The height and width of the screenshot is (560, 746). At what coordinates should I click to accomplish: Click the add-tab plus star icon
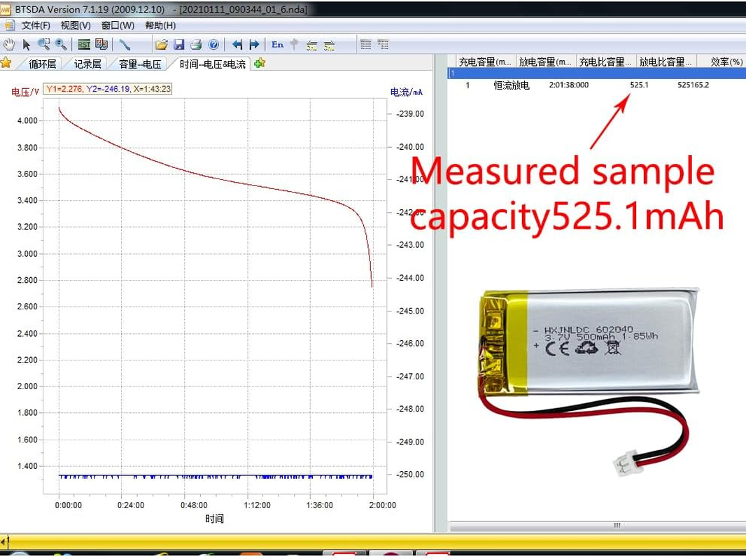tap(260, 63)
